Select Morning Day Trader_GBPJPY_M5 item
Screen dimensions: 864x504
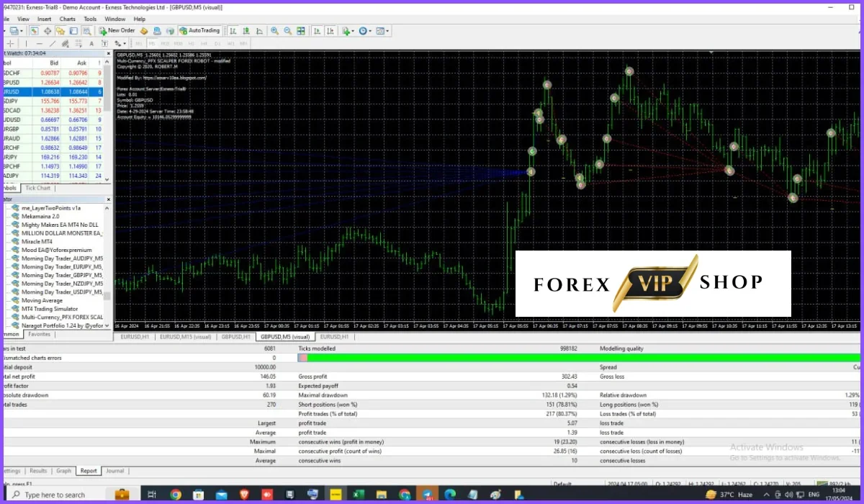pos(62,275)
